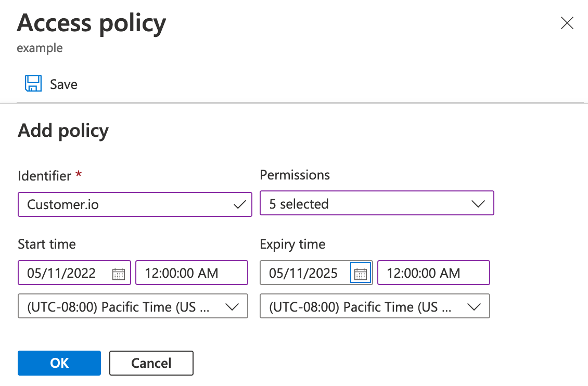Open the Start time calendar picker icon
The height and width of the screenshot is (386, 588).
click(x=119, y=274)
